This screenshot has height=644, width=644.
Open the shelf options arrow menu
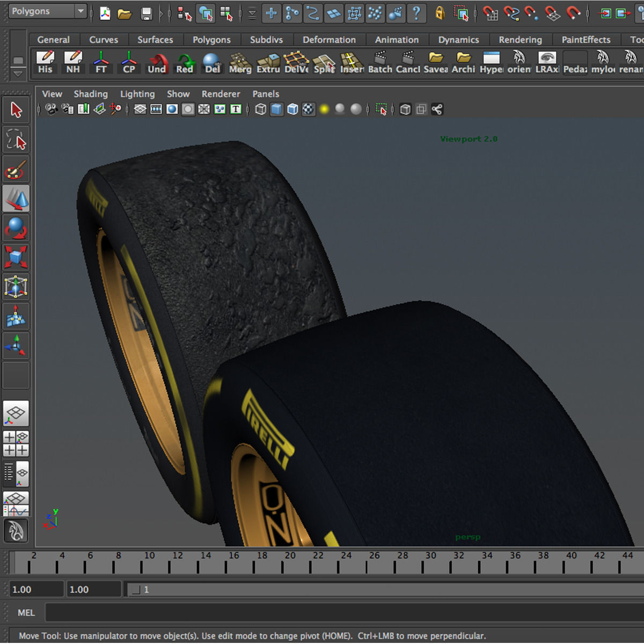18,73
